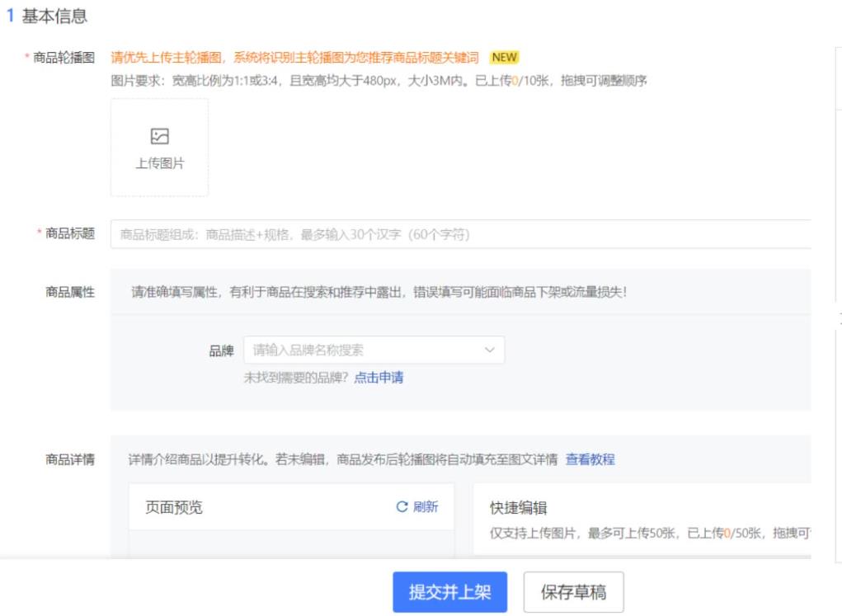Click the refresh circular arrow icon
Image resolution: width=842 pixels, height=616 pixels.
402,506
